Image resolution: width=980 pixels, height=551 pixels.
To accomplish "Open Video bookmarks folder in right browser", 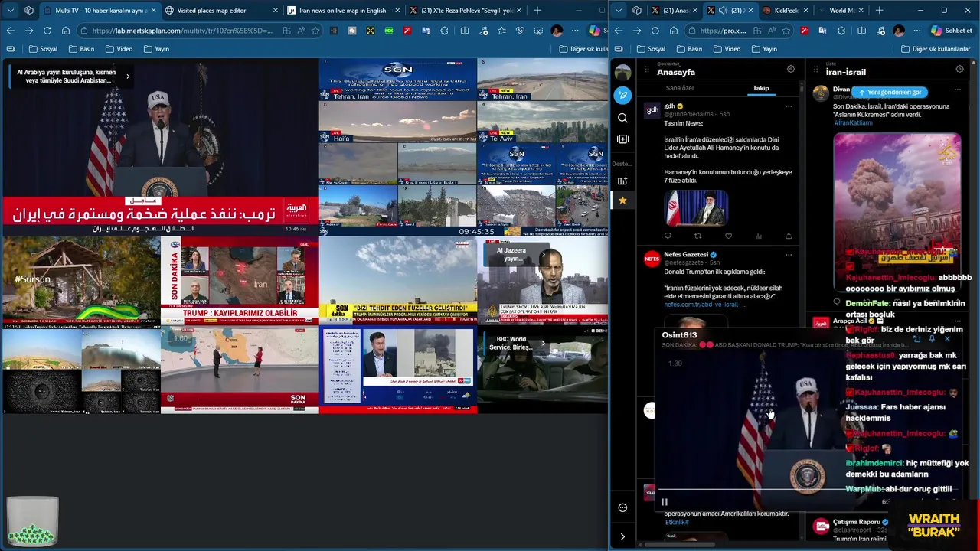I will (727, 49).
